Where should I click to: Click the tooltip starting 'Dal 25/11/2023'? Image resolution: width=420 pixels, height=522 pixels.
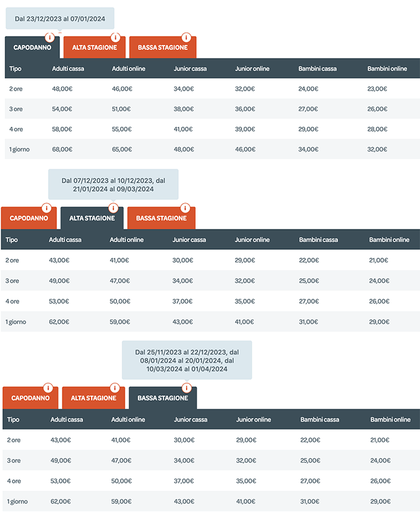(187, 360)
